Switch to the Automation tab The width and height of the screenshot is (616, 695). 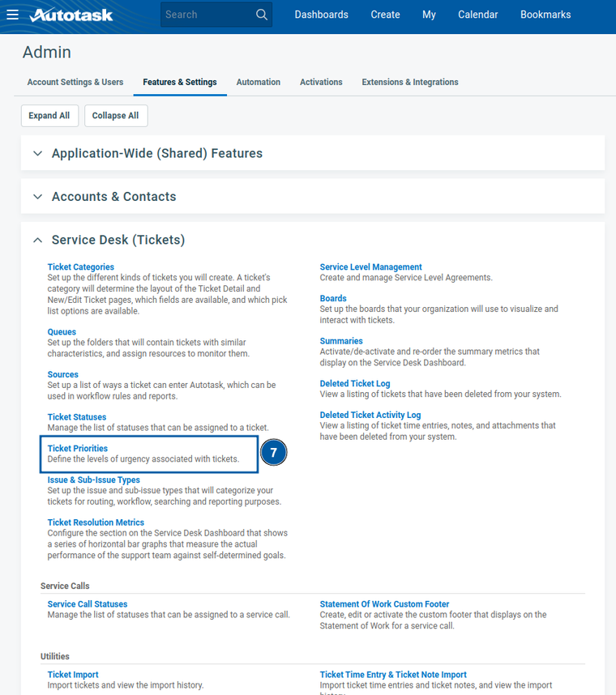pyautogui.click(x=259, y=82)
